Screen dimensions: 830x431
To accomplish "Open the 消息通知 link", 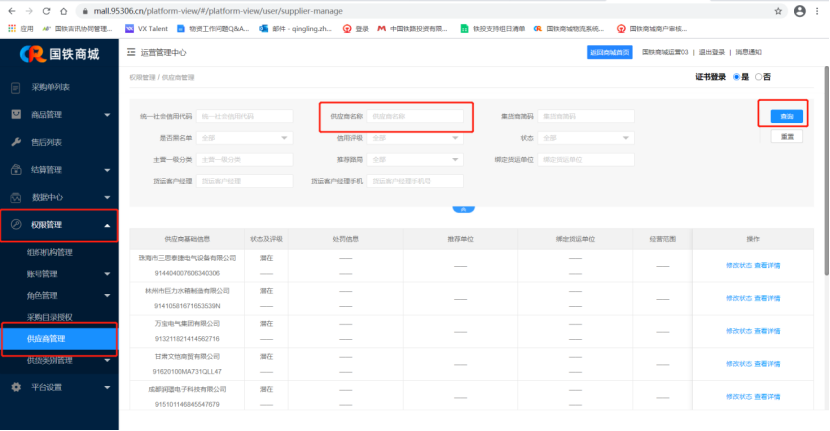I will 748,52.
